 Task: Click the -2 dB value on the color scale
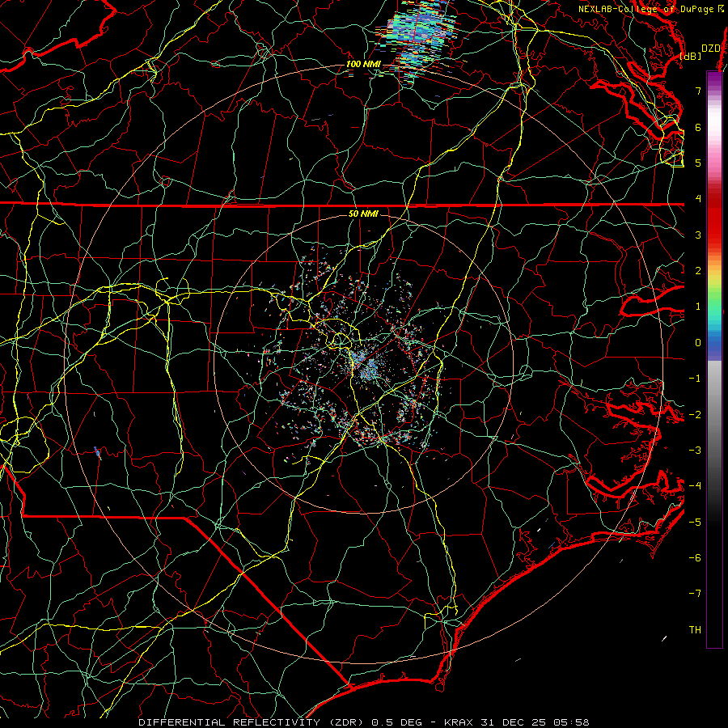tap(695, 415)
